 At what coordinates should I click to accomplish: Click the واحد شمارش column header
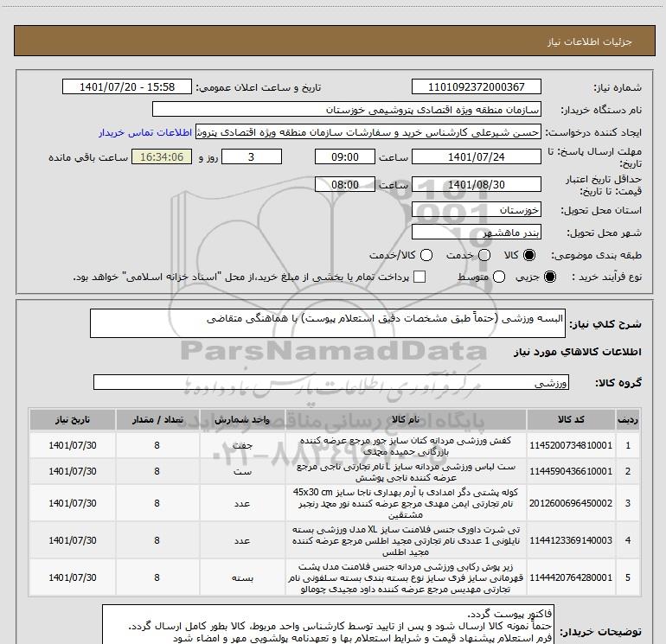242,419
